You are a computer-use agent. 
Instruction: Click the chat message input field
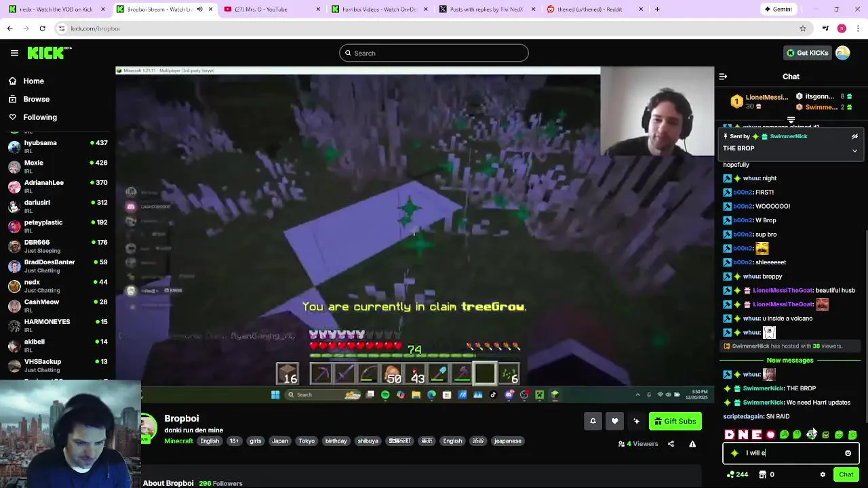[791, 453]
